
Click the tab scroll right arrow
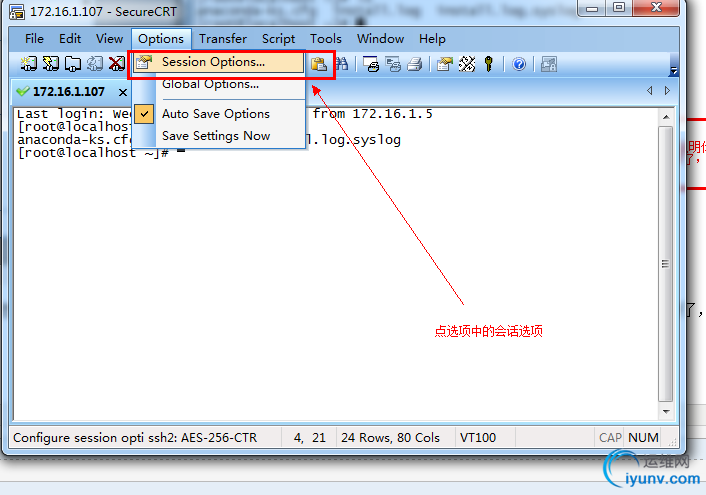point(667,91)
